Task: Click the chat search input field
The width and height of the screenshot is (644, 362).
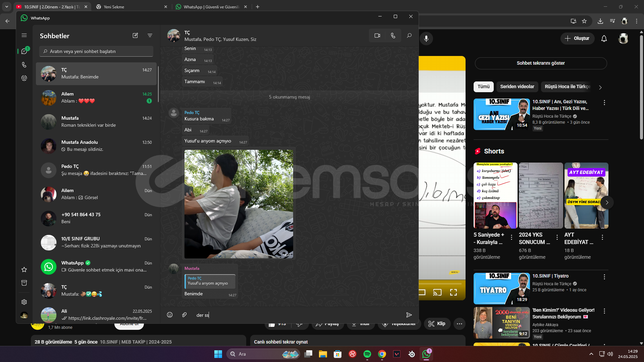Action: 97,51
